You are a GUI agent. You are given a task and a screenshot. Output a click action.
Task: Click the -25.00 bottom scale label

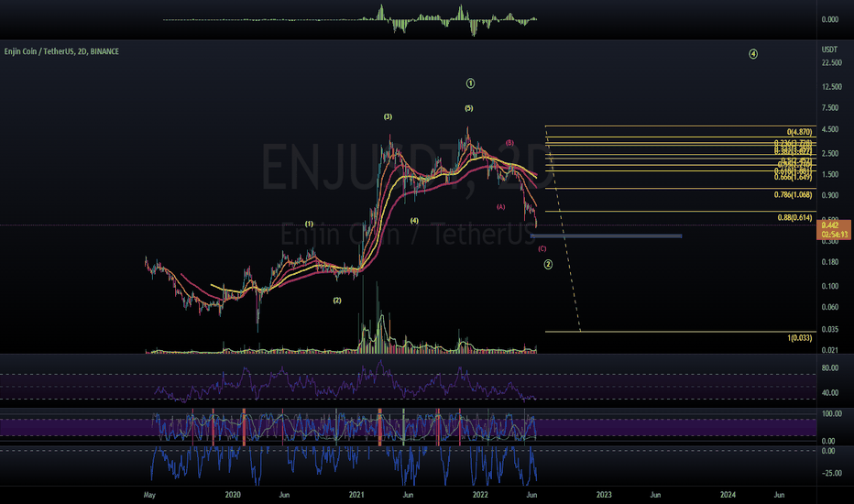tap(832, 473)
